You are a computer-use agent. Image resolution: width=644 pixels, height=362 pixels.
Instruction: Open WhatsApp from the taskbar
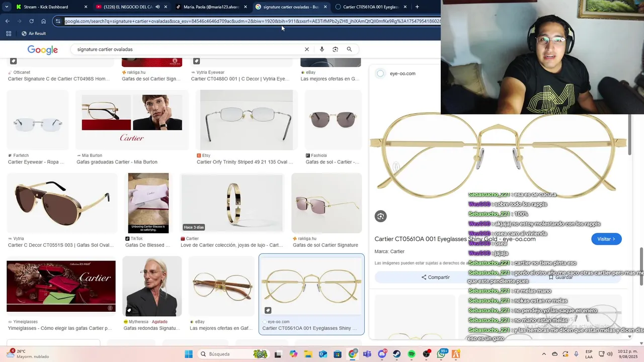442,354
